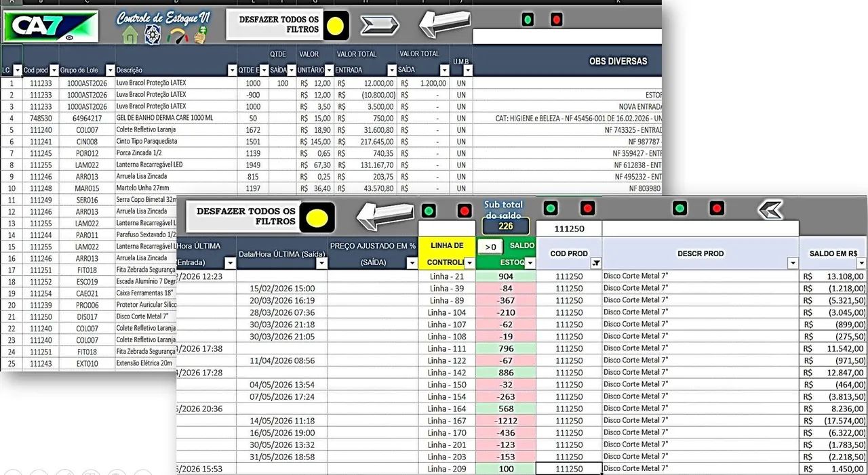Open the gauge dashboard icon in header
Image resolution: width=868 pixels, height=475 pixels.
[177, 36]
